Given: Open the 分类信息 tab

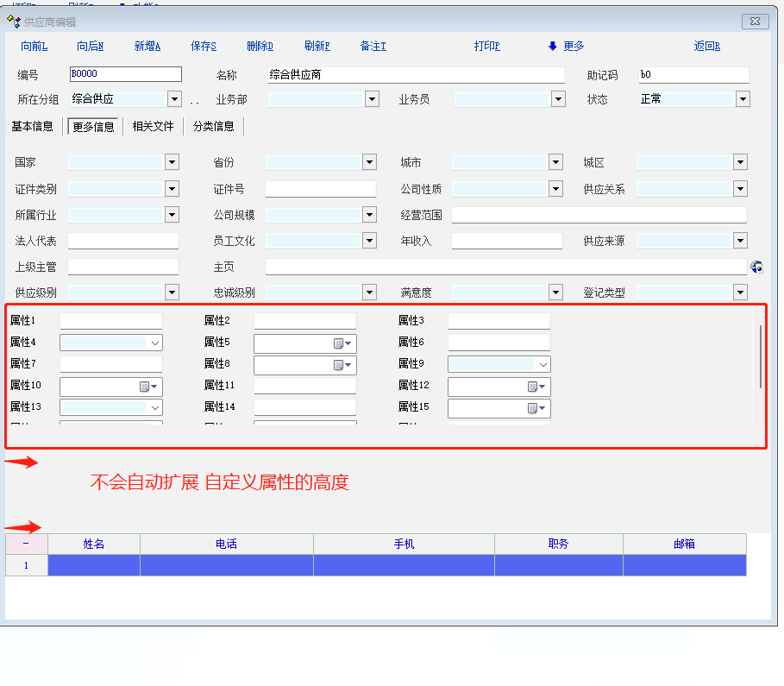Looking at the screenshot, I should pos(213,127).
